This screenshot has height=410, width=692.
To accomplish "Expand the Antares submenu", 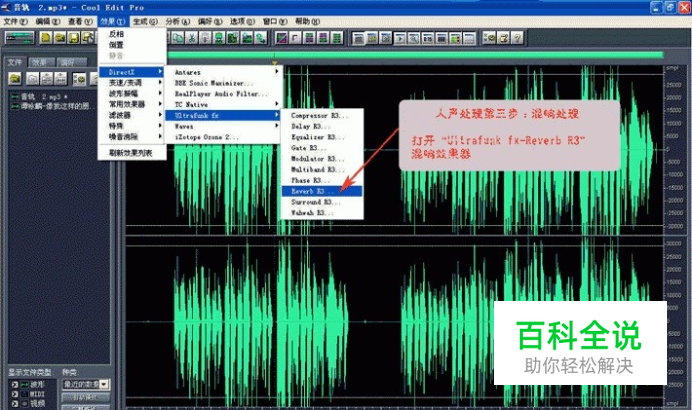I will 223,72.
